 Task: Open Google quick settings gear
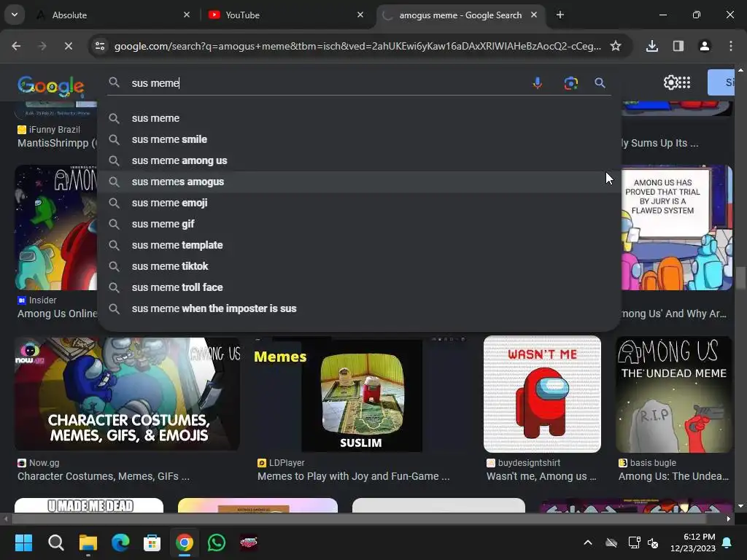click(670, 82)
